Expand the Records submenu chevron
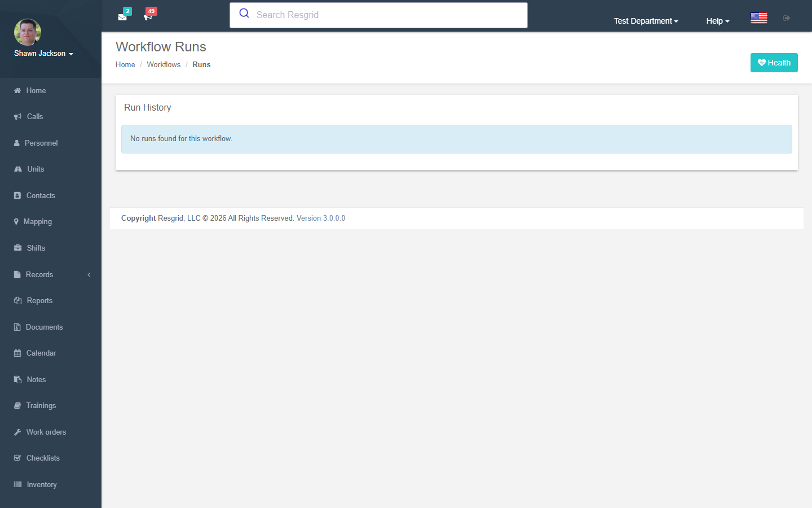This screenshot has width=812, height=508. 89,275
